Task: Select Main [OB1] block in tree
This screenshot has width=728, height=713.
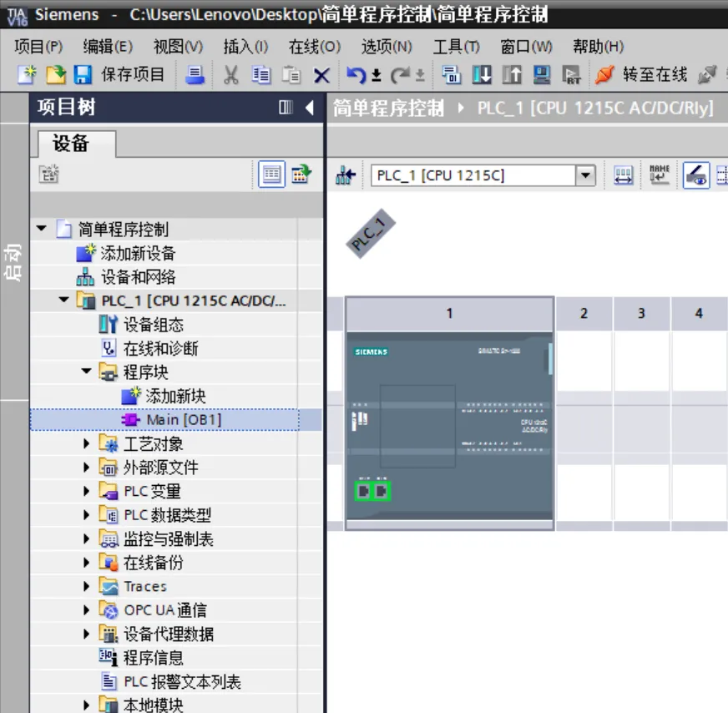Action: [x=184, y=420]
